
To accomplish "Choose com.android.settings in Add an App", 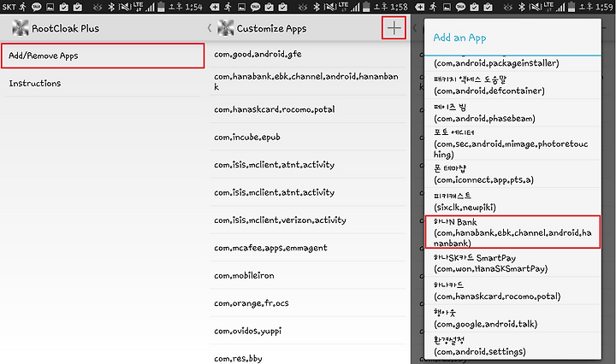I will [x=512, y=346].
